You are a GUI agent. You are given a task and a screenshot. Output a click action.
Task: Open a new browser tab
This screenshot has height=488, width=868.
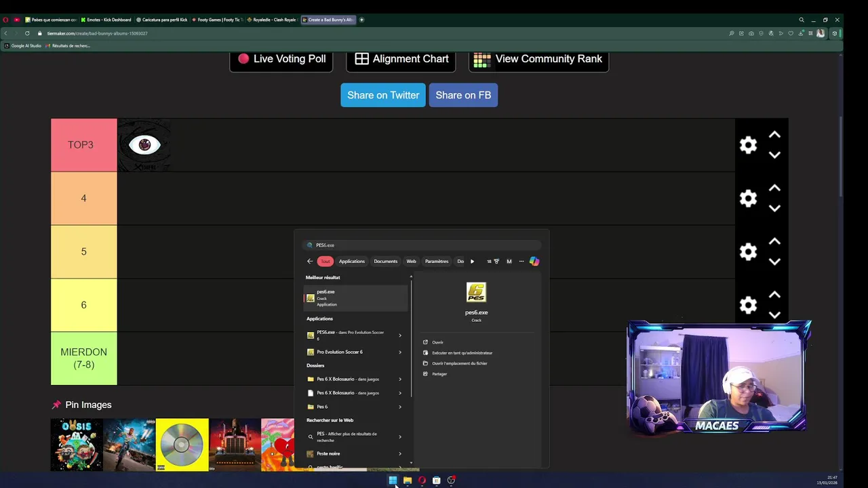pos(361,20)
